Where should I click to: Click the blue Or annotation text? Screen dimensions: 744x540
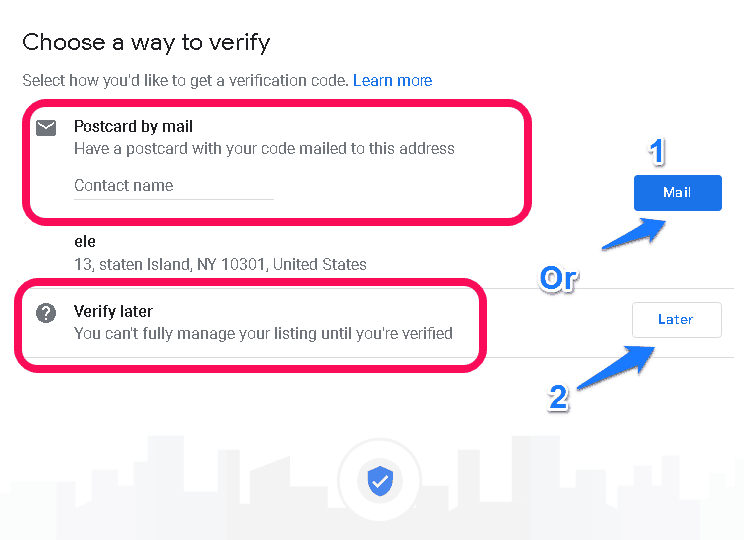[558, 279]
